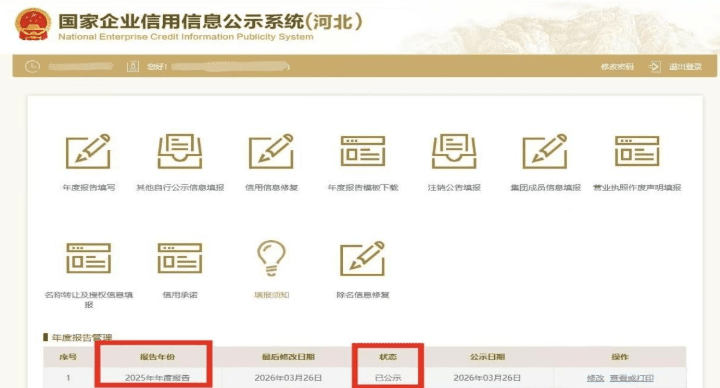The image size is (720, 388).
Task: Click the 公示日期 column header
Action: coord(487,357)
